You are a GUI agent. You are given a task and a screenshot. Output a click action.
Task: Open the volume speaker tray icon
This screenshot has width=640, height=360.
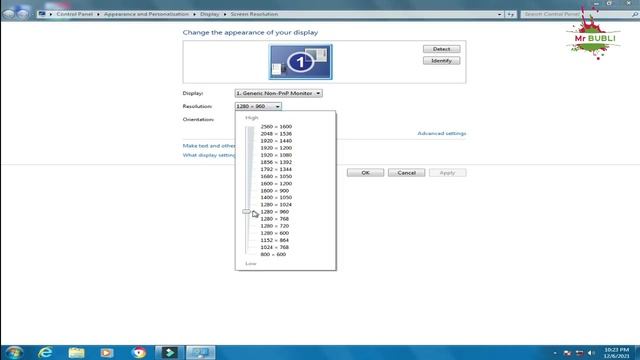(591, 353)
